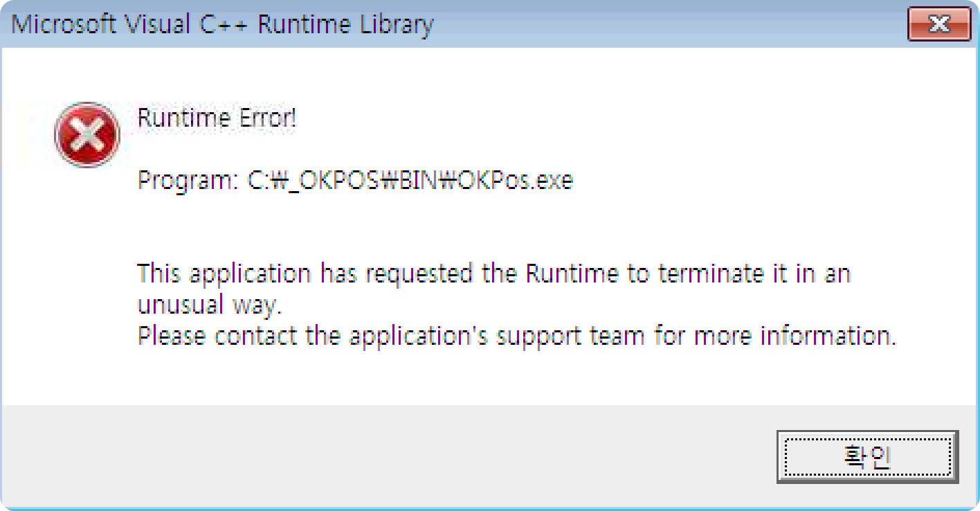Screen dimensions: 980x511
Task: Click the "Runtime Error!" heading text
Action: [217, 118]
